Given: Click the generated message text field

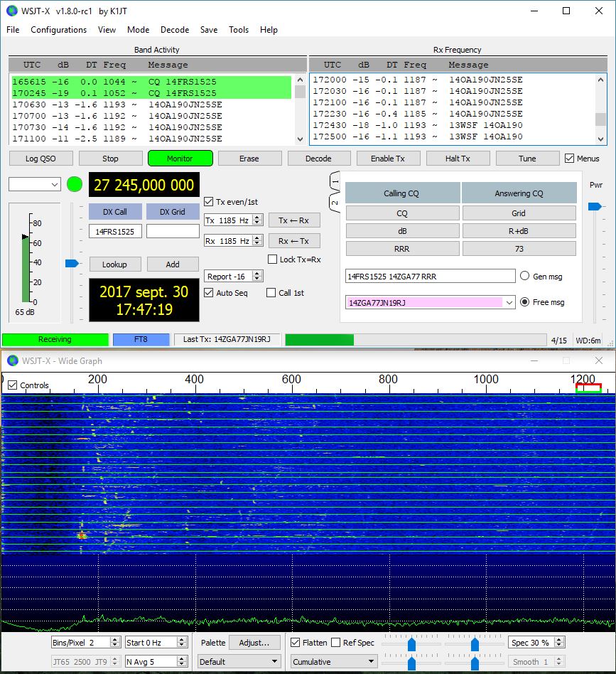Looking at the screenshot, I should point(430,276).
